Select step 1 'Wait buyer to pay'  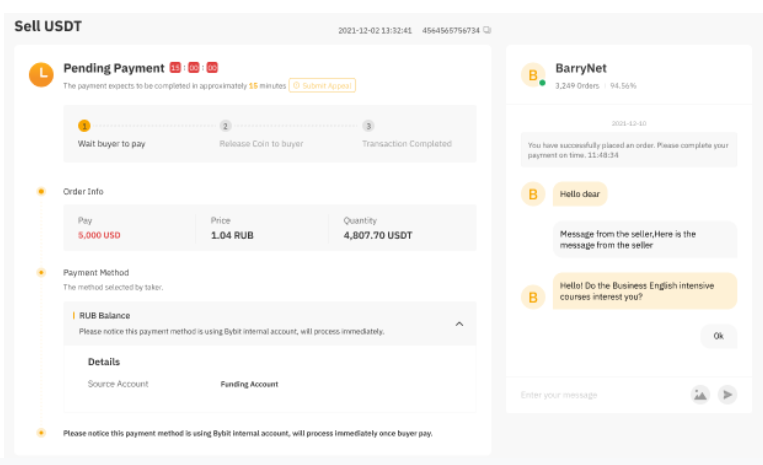pos(84,126)
